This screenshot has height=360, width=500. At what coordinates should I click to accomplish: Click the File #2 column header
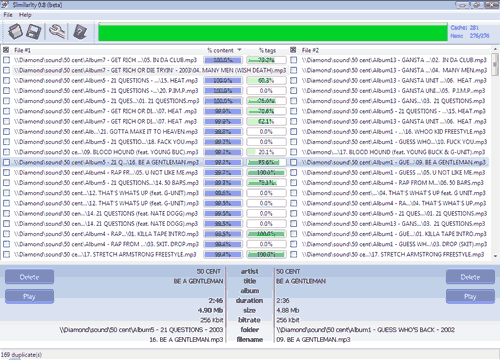pos(310,50)
